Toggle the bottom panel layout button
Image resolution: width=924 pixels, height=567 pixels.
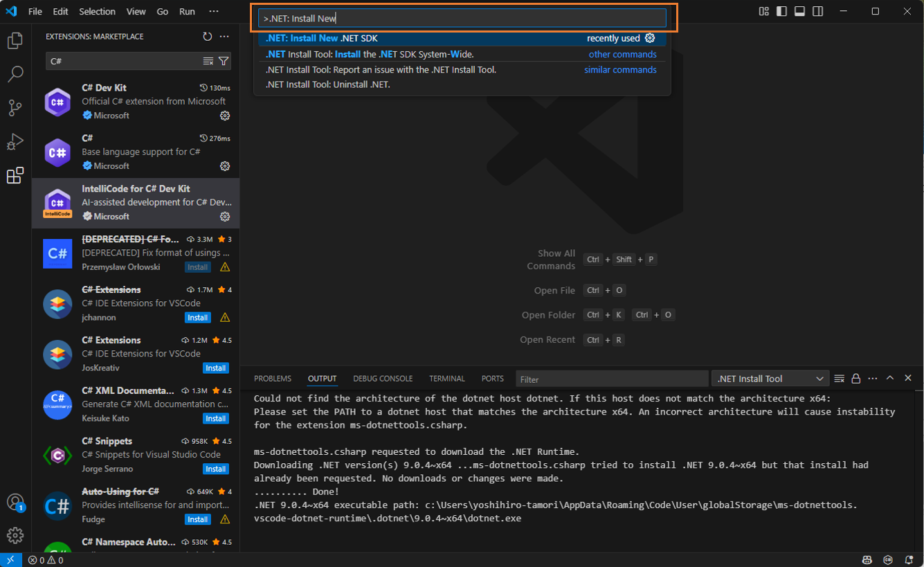tap(799, 11)
